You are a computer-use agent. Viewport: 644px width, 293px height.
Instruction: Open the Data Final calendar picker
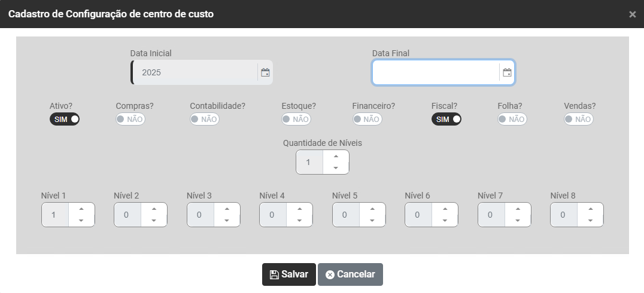pos(507,72)
